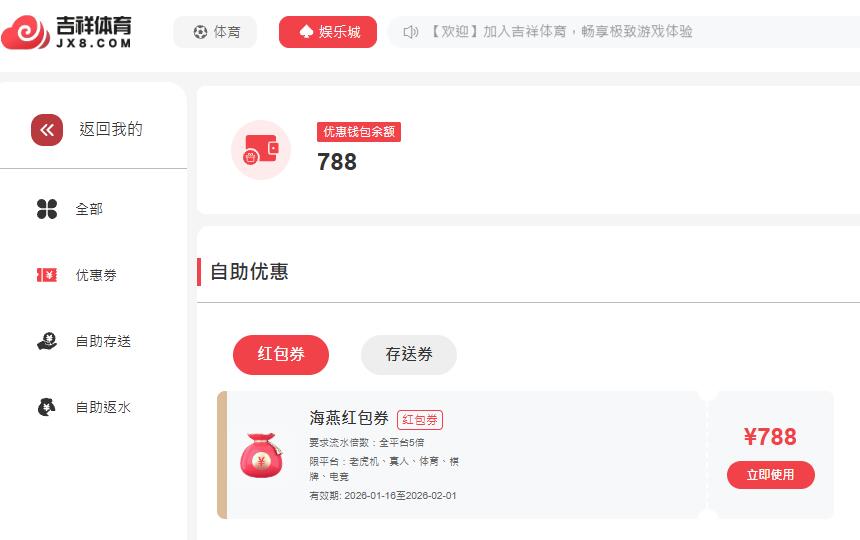Image resolution: width=860 pixels, height=540 pixels.
Task: Switch to the 娱乐城 casino tab
Action: [x=328, y=32]
